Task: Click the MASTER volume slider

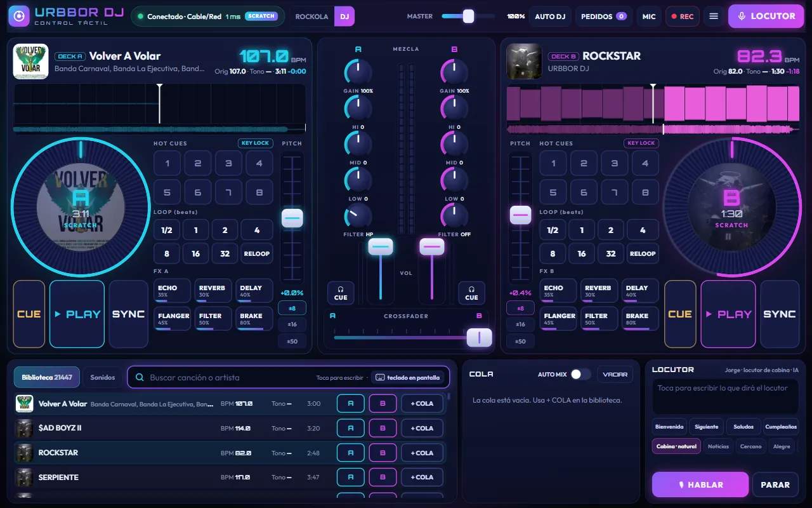Action: pyautogui.click(x=468, y=17)
